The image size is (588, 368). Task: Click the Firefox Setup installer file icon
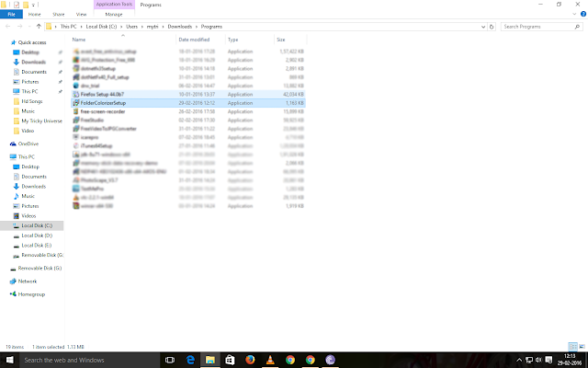pyautogui.click(x=75, y=94)
